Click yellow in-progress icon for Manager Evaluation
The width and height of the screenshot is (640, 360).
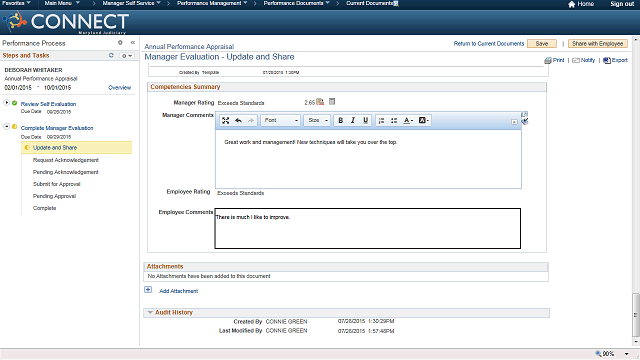[x=15, y=127]
